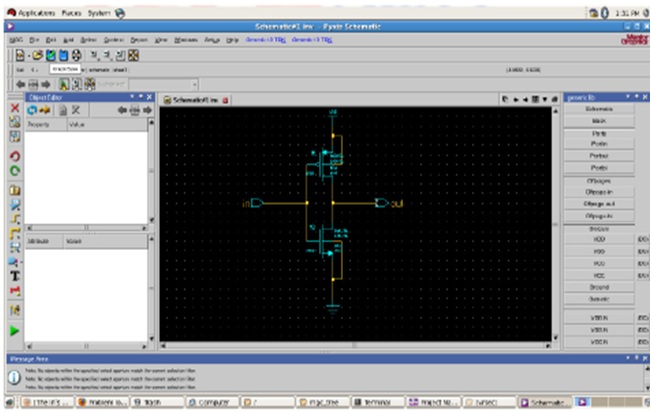Open the File menu

pyautogui.click(x=32, y=39)
